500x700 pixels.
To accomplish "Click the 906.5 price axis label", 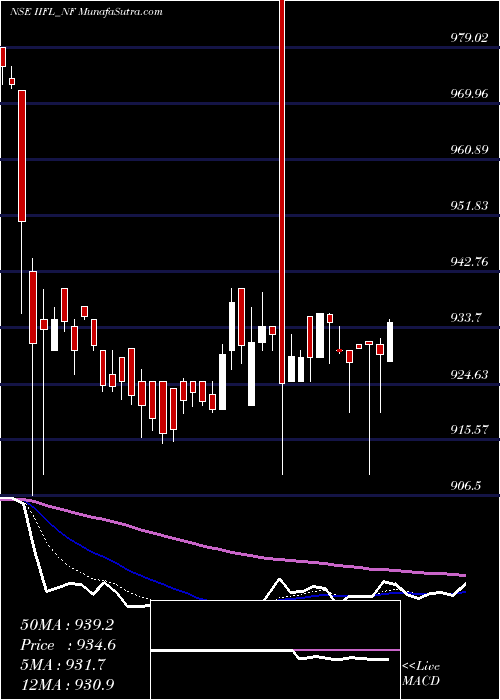I will pyautogui.click(x=466, y=486).
